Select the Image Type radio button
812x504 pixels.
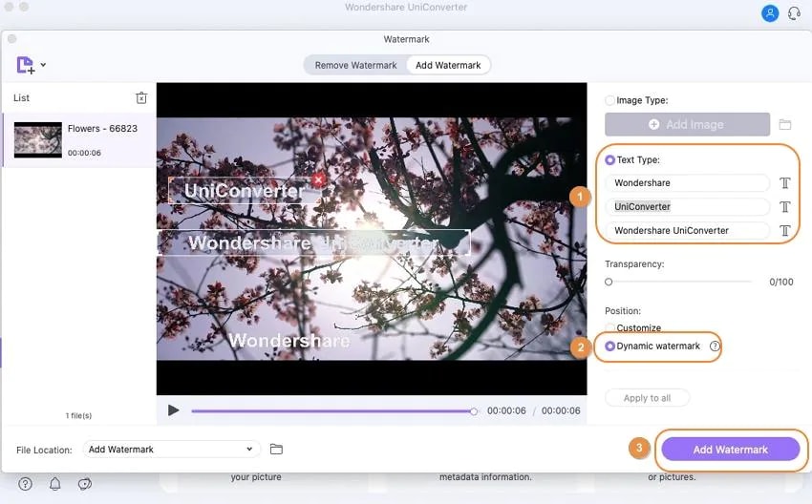click(610, 100)
